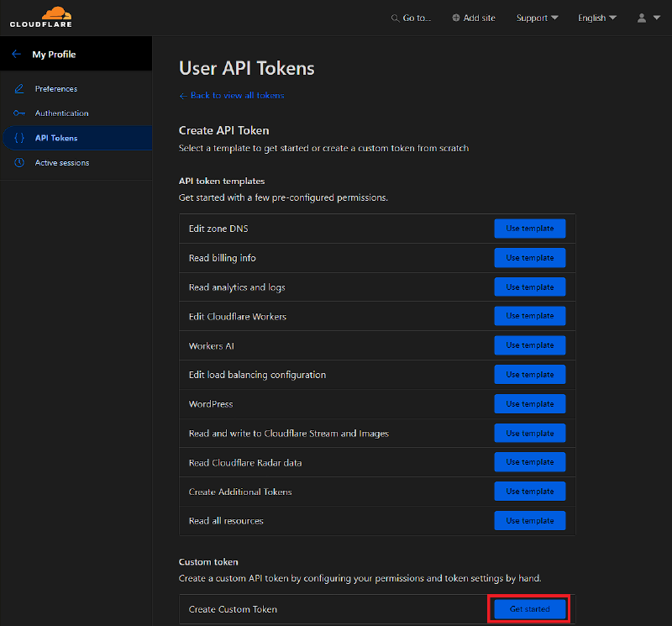Click the back arrow beside My Profile
The height and width of the screenshot is (626, 672).
tap(16, 55)
